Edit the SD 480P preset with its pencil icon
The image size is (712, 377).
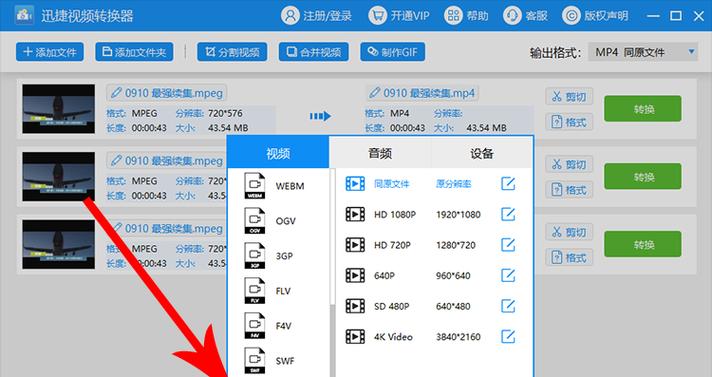[508, 306]
